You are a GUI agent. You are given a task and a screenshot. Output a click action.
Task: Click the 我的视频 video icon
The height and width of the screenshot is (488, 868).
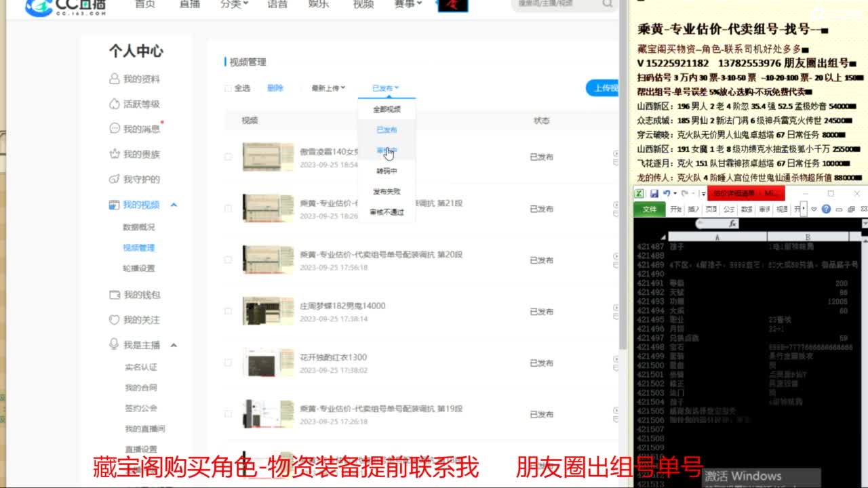pyautogui.click(x=115, y=204)
